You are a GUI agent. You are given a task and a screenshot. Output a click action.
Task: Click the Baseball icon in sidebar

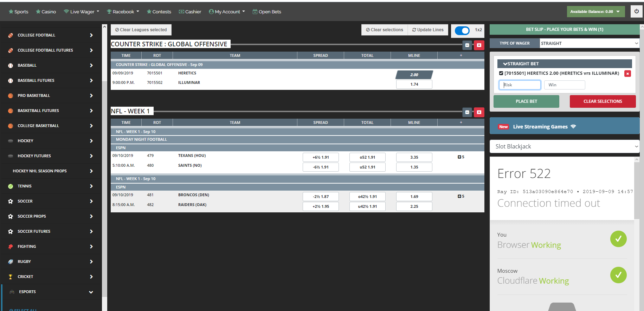click(11, 65)
